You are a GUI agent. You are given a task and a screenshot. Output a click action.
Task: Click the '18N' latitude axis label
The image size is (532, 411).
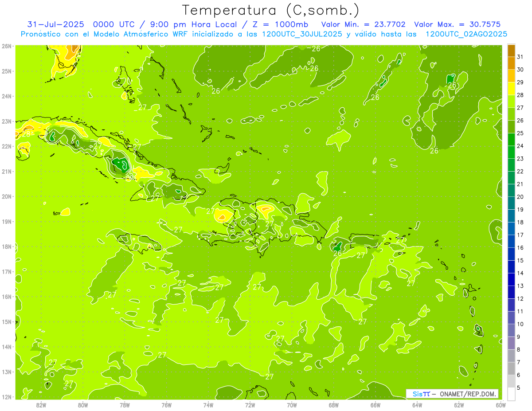pyautogui.click(x=6, y=247)
